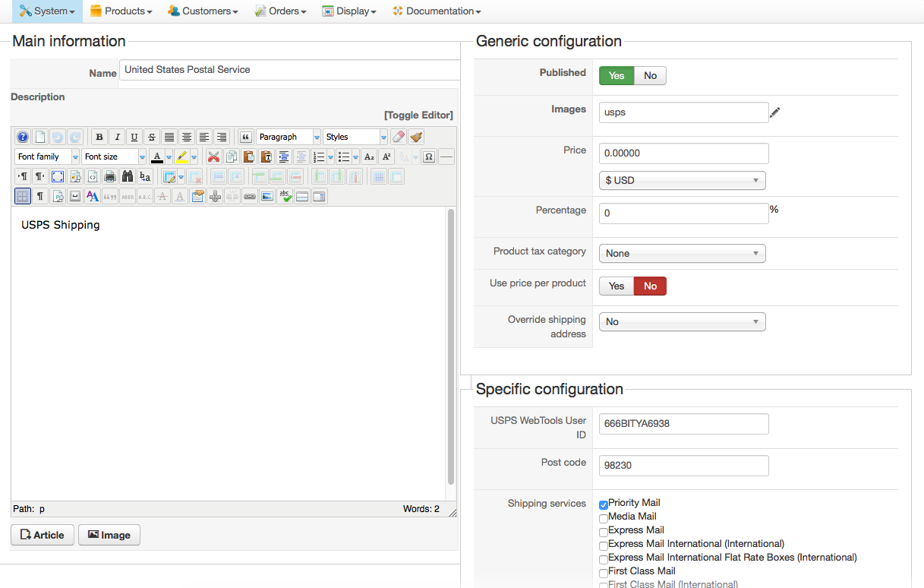The height and width of the screenshot is (588, 924).
Task: Click the eraser remove-formatting icon
Action: pos(399,138)
